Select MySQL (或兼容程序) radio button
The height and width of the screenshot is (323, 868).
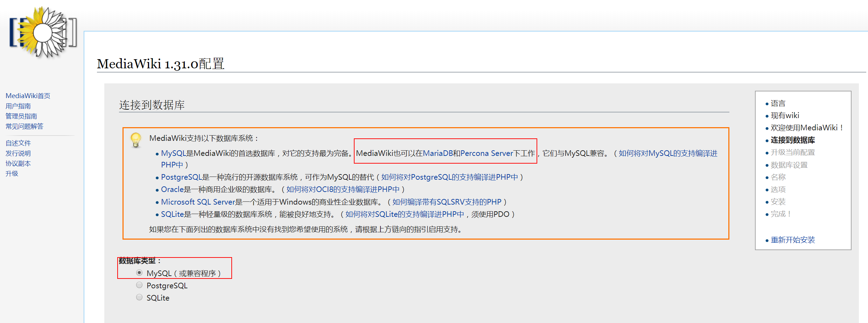click(x=139, y=273)
